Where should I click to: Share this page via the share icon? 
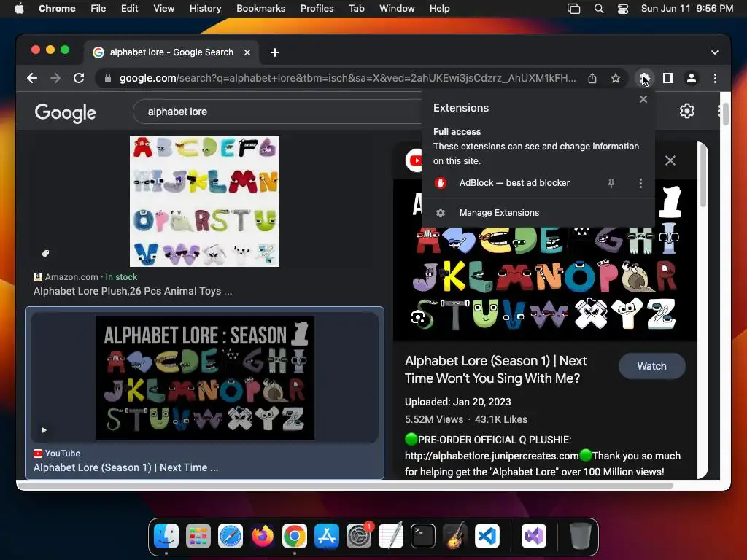[592, 78]
